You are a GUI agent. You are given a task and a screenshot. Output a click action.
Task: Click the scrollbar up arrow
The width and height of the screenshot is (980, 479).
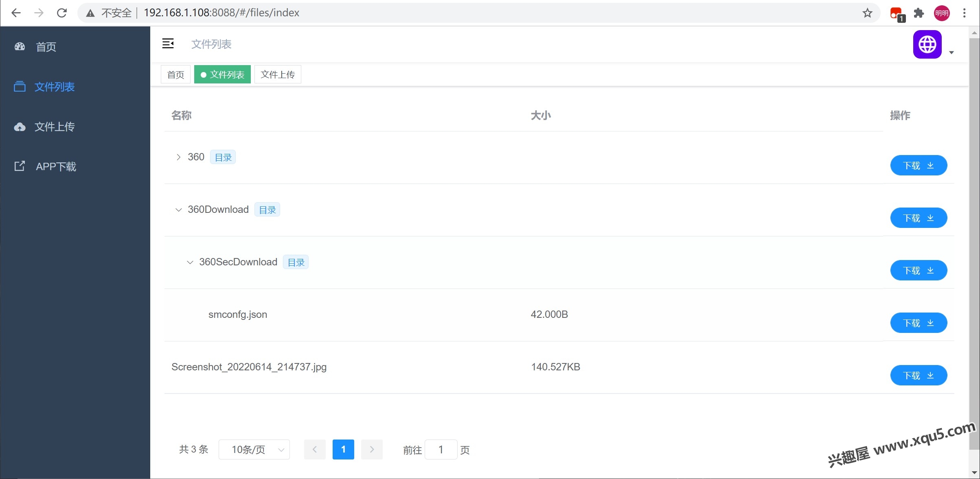pyautogui.click(x=974, y=33)
